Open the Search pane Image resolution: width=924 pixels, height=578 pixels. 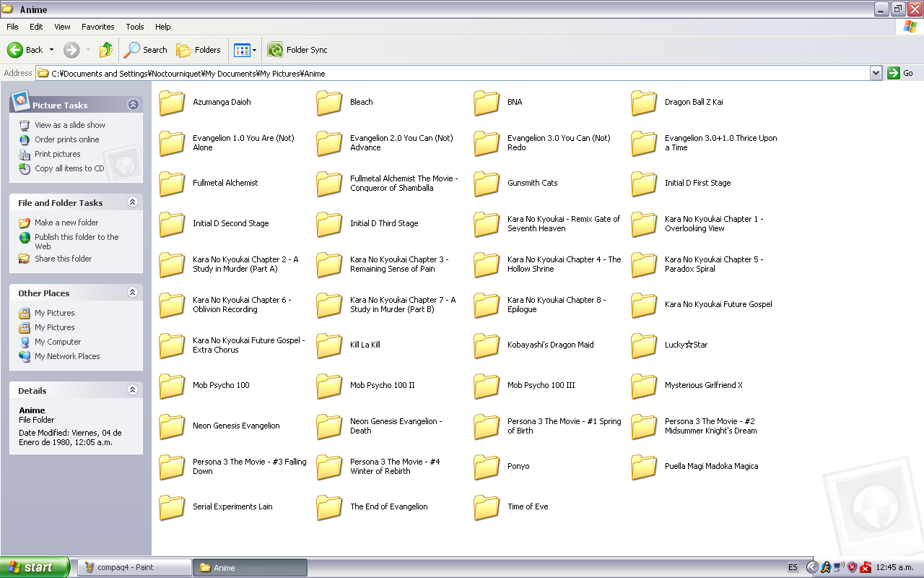tap(145, 50)
